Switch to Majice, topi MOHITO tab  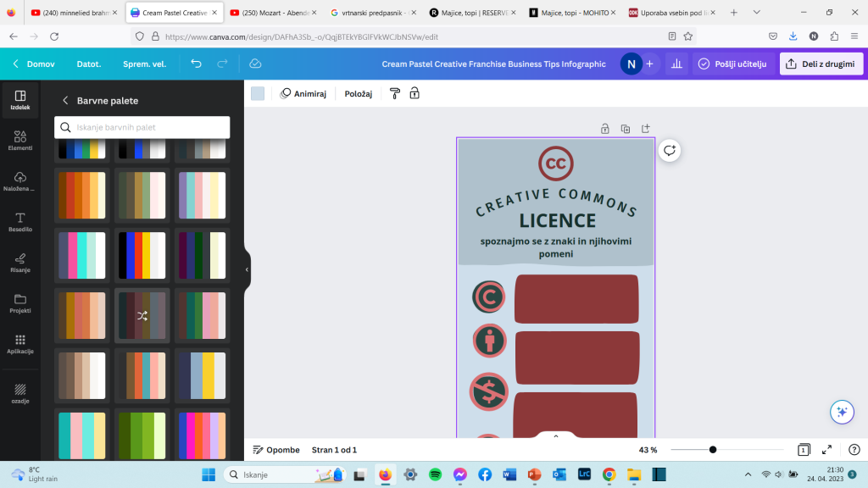coord(572,12)
